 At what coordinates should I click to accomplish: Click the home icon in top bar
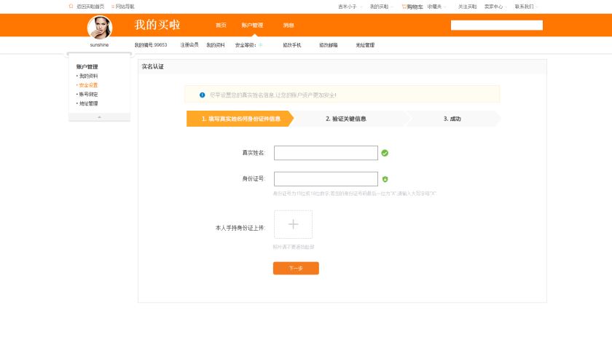tap(71, 7)
